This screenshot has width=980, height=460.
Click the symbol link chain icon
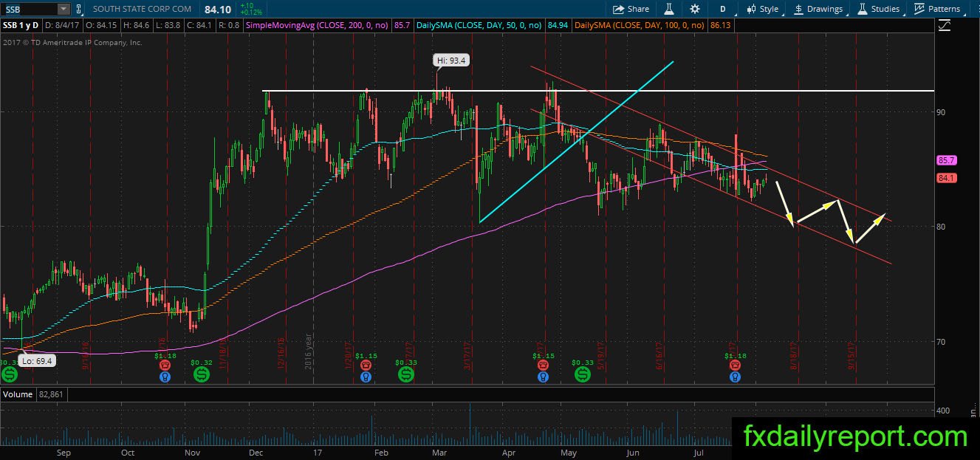[78, 9]
